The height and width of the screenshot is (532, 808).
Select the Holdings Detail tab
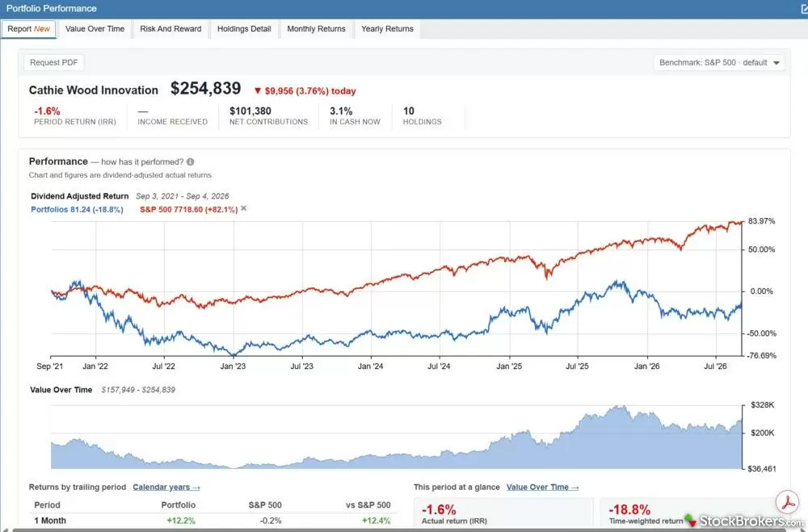(x=244, y=29)
